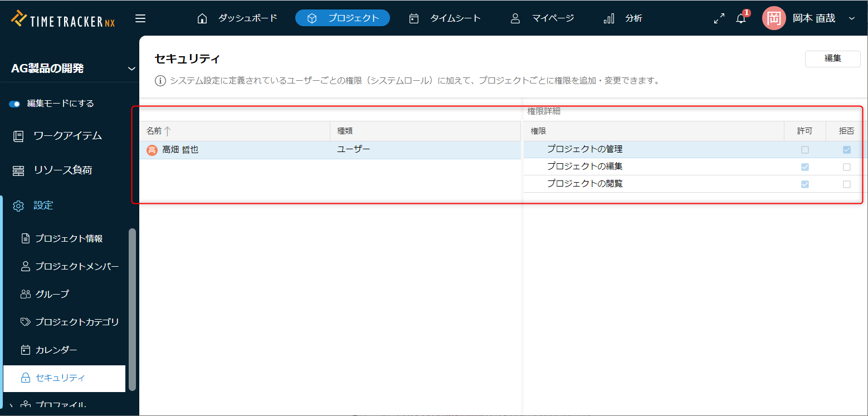
Task: Click the TimeTracker NX logo
Action: pyautogui.click(x=64, y=18)
